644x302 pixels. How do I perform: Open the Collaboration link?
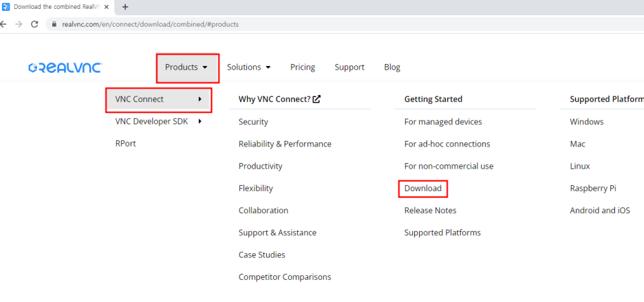click(x=264, y=211)
